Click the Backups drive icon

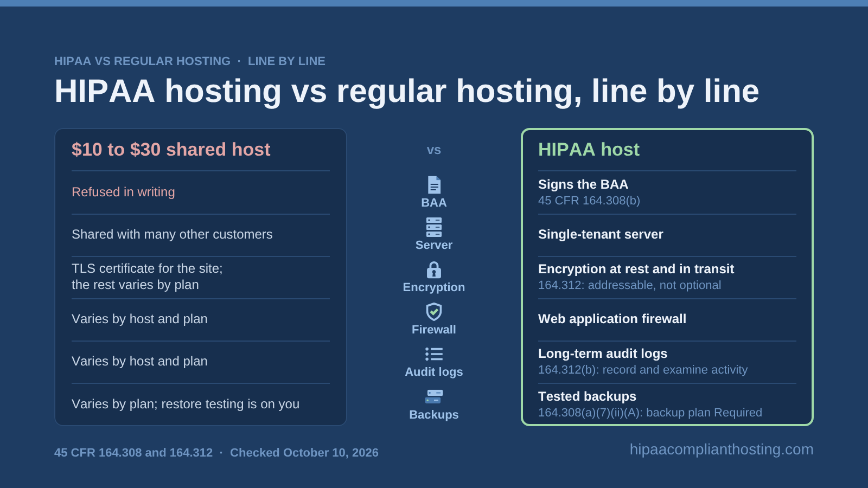pos(434,396)
